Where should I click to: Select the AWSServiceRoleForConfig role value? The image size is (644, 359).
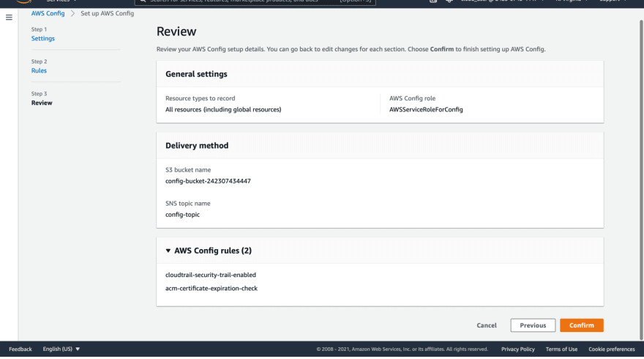426,109
